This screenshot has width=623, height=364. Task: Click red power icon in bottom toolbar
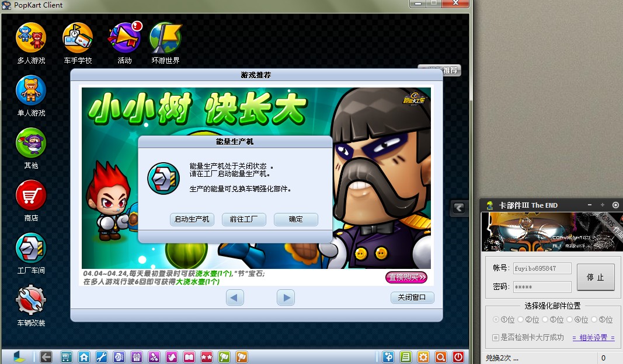coord(458,357)
